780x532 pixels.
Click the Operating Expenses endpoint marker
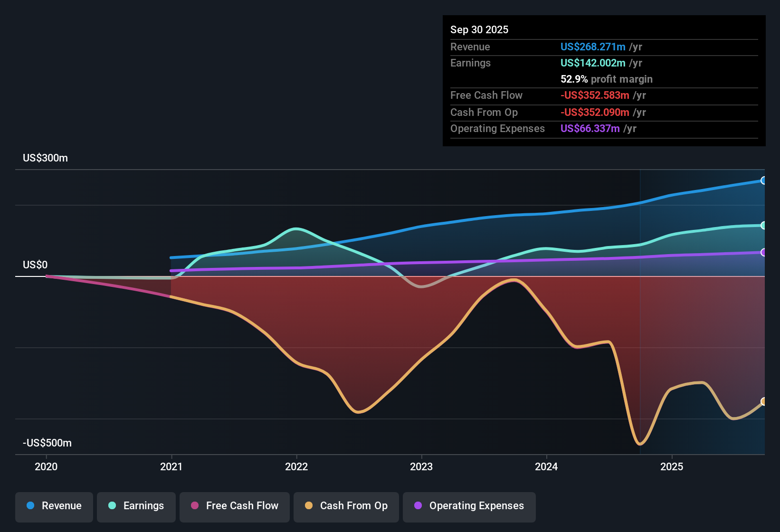pos(764,253)
